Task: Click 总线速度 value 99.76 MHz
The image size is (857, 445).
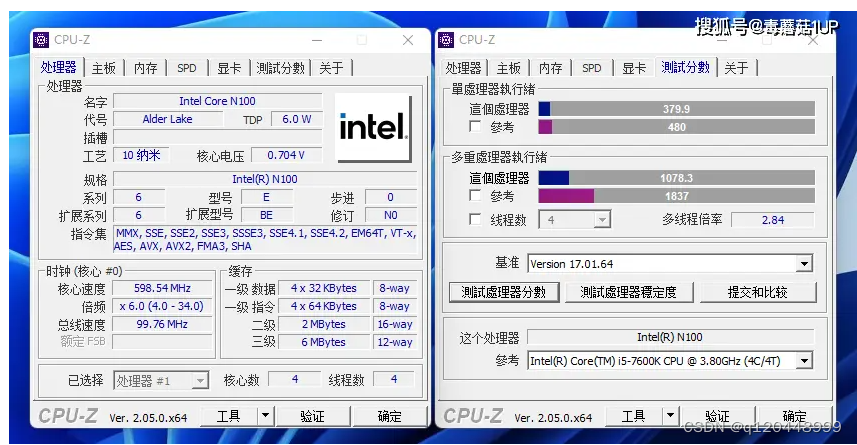Action: 162,324
